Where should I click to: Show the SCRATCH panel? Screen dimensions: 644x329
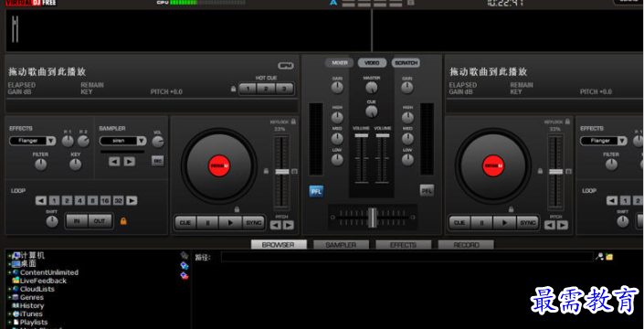(x=406, y=63)
